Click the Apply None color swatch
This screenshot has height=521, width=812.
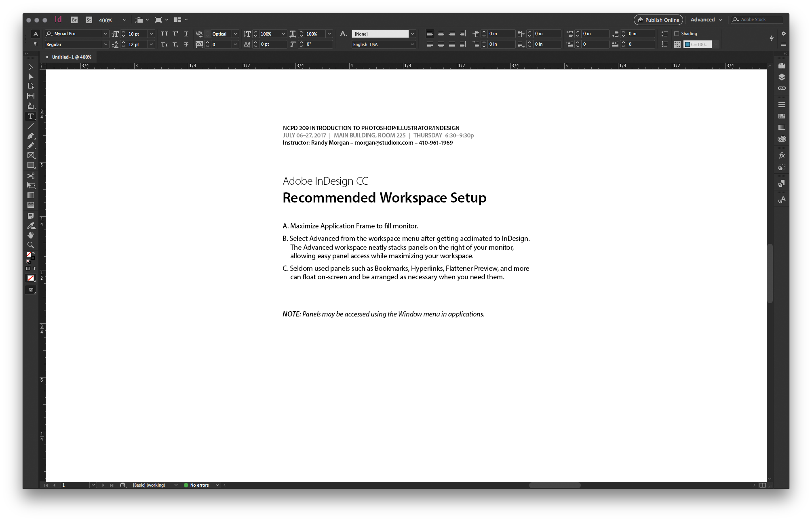coord(31,278)
